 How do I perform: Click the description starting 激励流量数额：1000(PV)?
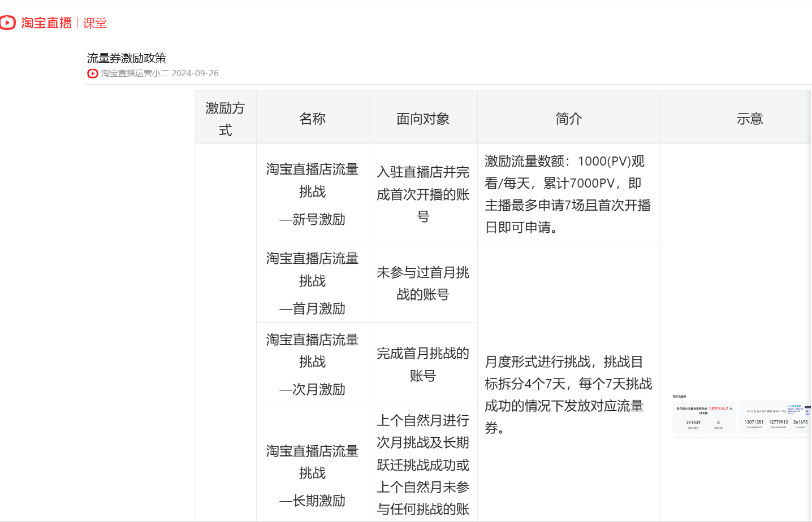pyautogui.click(x=569, y=193)
